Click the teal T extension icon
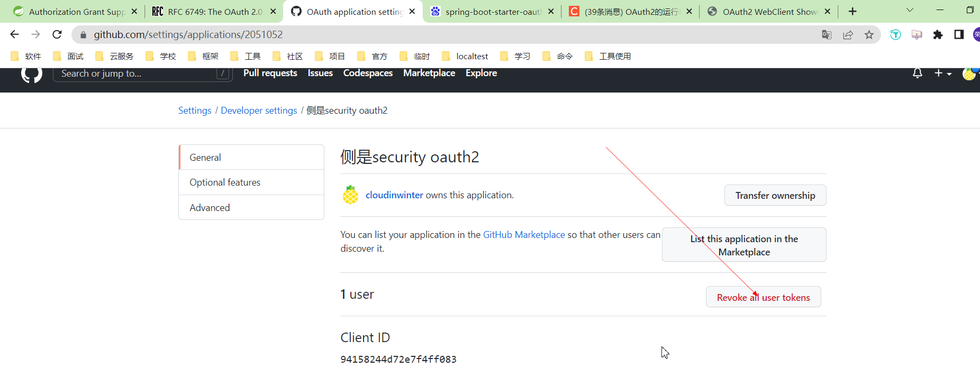980x377 pixels. [x=895, y=35]
